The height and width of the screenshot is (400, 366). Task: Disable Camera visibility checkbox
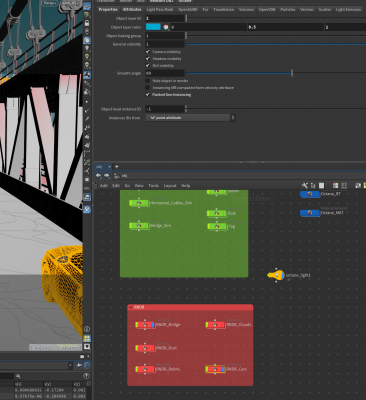(148, 52)
